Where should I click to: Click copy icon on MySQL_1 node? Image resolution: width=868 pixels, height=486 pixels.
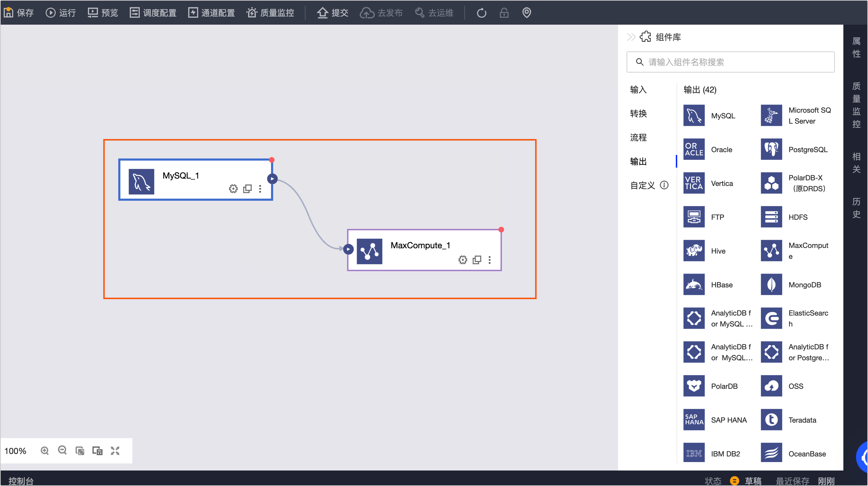pos(247,189)
